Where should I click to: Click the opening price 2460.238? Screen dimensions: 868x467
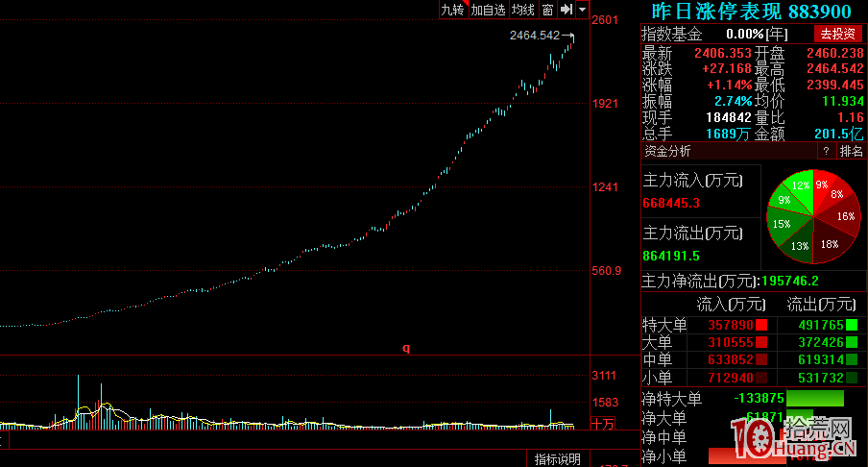point(834,53)
